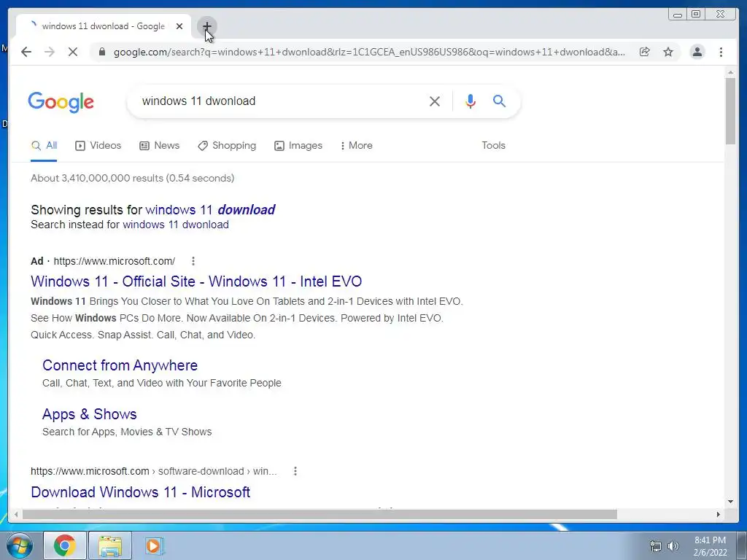747x560 pixels.
Task: Open the taskbar clock and date
Action: click(710, 546)
